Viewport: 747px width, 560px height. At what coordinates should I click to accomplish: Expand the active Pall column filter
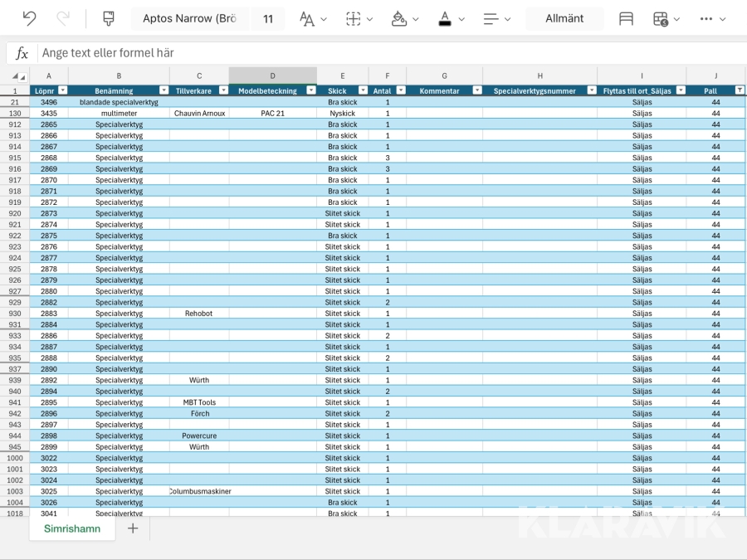(740, 90)
